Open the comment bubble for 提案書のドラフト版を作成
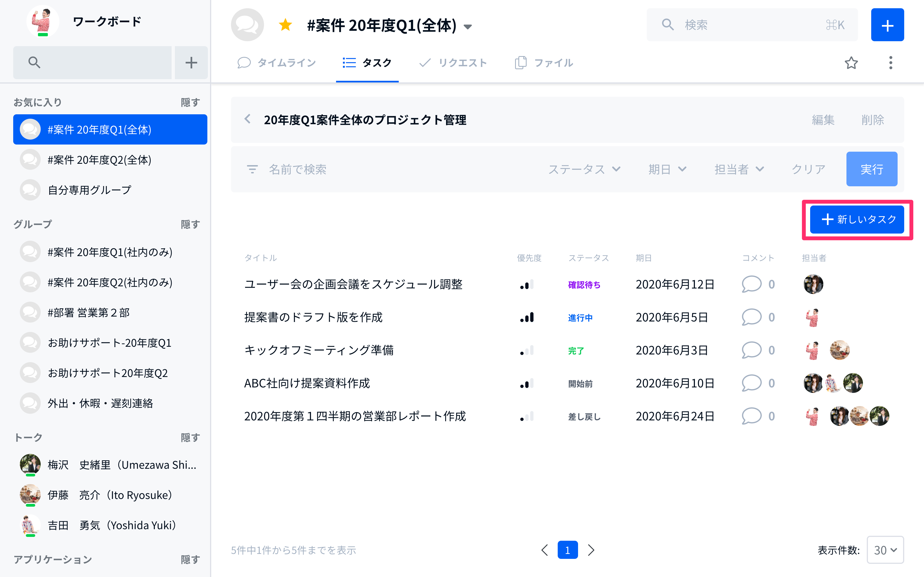Screen dimensions: 924x577 [751, 317]
